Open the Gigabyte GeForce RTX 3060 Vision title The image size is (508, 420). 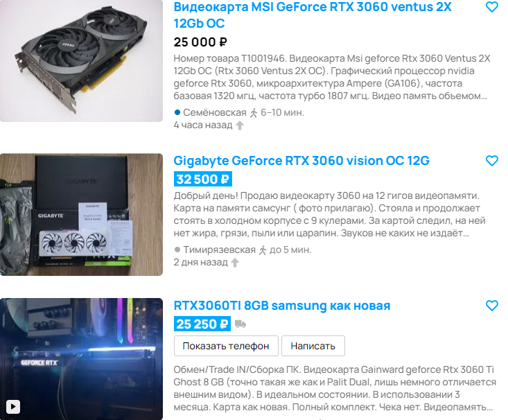coord(301,161)
